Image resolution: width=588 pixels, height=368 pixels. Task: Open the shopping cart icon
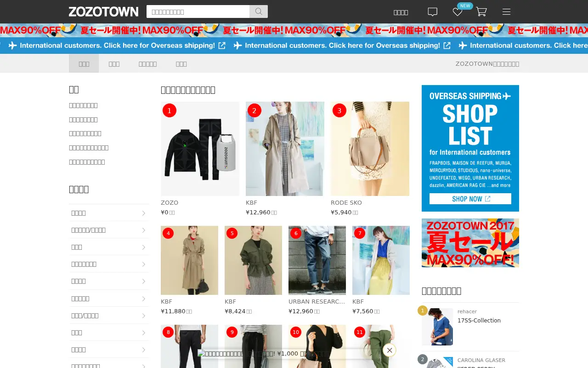[x=481, y=12]
